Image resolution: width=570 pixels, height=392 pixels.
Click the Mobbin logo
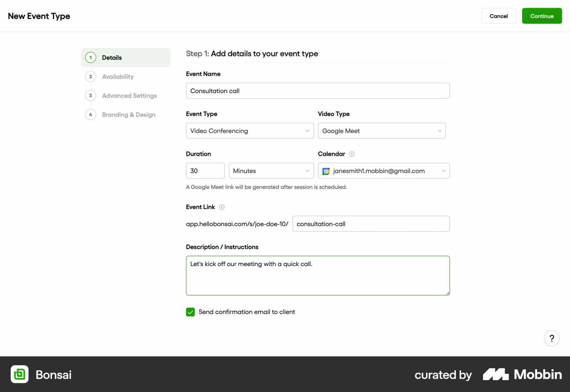pos(522,374)
